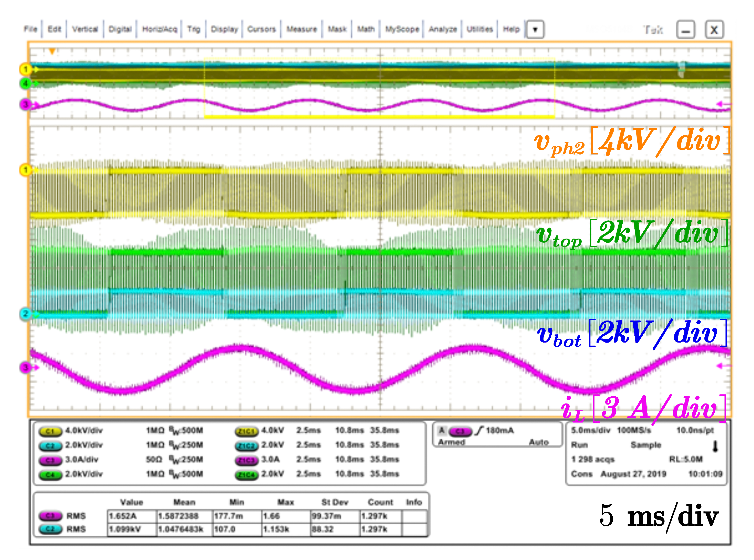Click the channel 2 cyan marker in zoom view
Image resolution: width=754 pixels, height=560 pixels.
25,314
